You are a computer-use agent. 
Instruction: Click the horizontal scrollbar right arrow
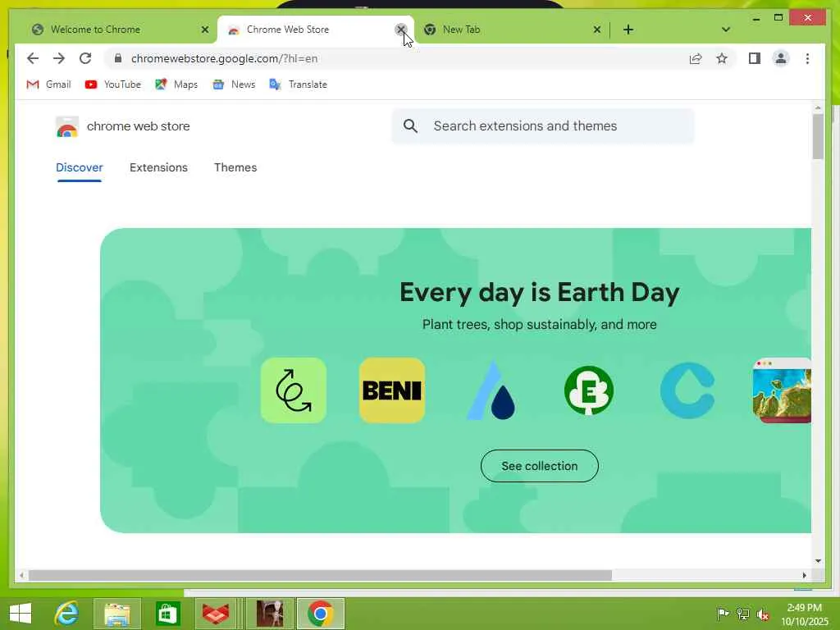click(804, 575)
